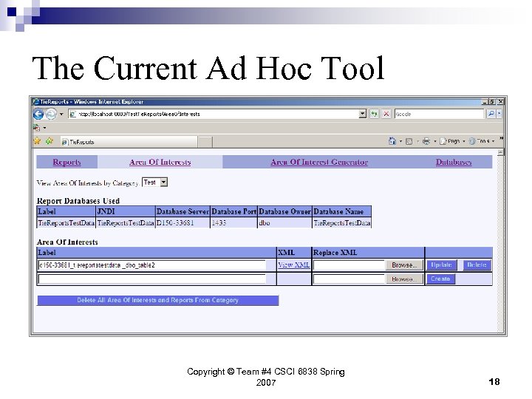Click Browse button in table2 row
The image size is (532, 399).
pos(404,265)
